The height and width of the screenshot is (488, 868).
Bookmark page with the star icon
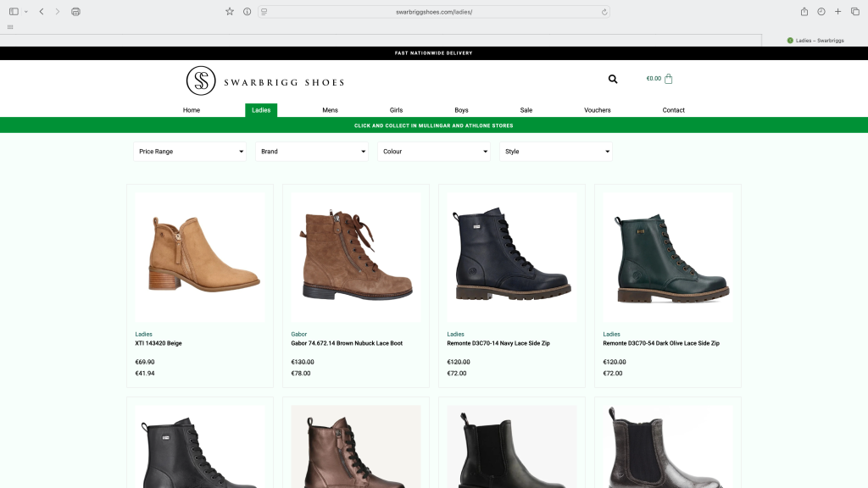point(230,12)
